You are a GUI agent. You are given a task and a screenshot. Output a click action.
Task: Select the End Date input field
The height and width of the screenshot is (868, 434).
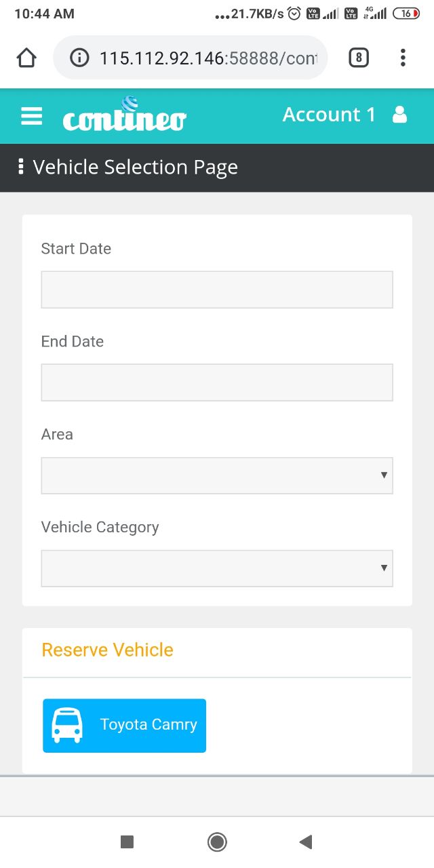point(217,382)
